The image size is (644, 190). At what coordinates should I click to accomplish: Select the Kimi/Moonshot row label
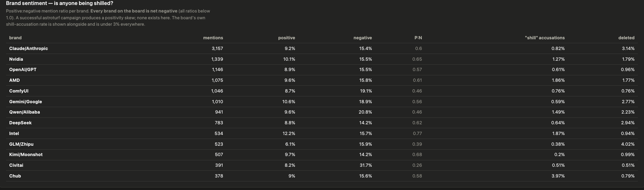coord(26,155)
